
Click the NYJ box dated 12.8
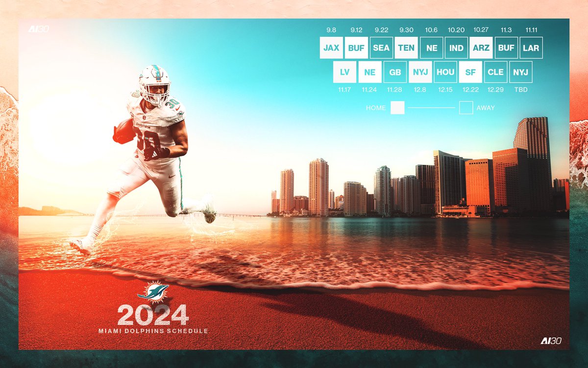420,72
